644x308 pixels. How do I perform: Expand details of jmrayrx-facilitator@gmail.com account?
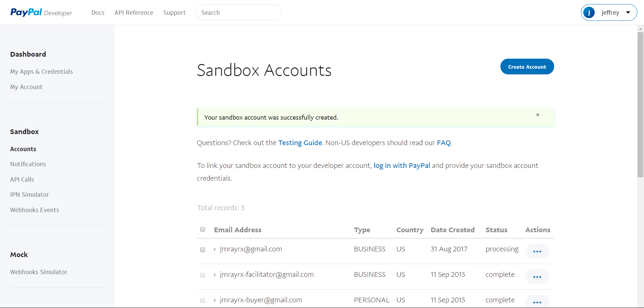click(x=215, y=275)
